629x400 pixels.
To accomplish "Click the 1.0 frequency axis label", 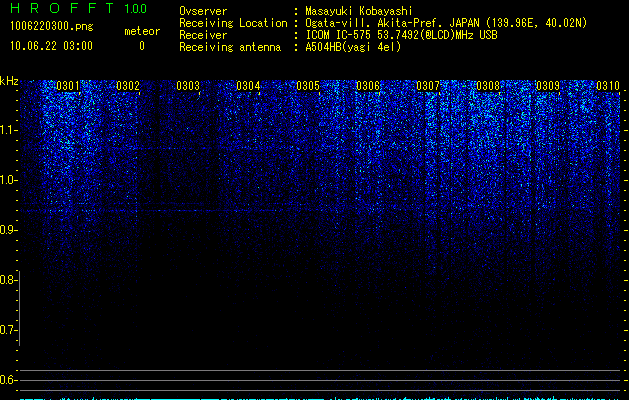I will (x=9, y=180).
